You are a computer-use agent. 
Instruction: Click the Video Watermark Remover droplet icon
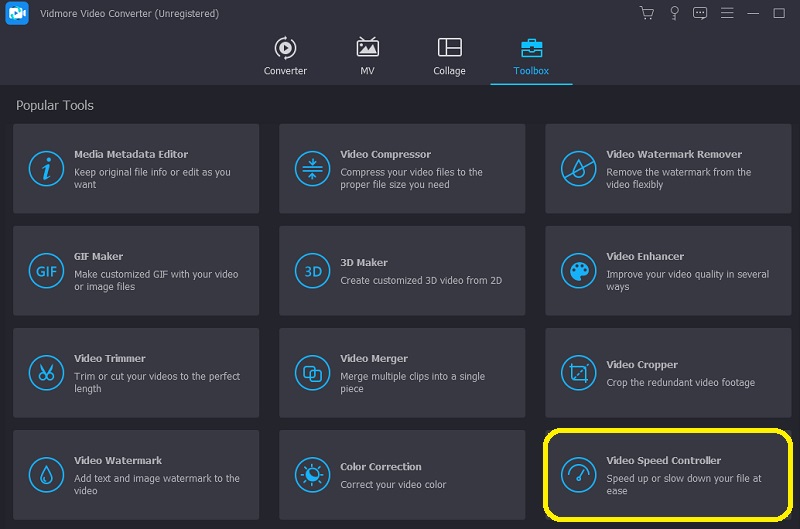click(x=578, y=169)
